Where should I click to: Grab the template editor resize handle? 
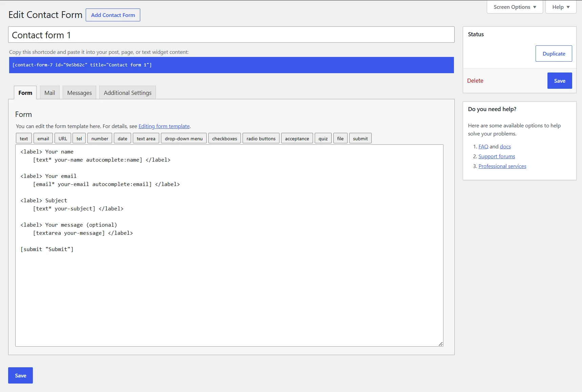(x=440, y=344)
